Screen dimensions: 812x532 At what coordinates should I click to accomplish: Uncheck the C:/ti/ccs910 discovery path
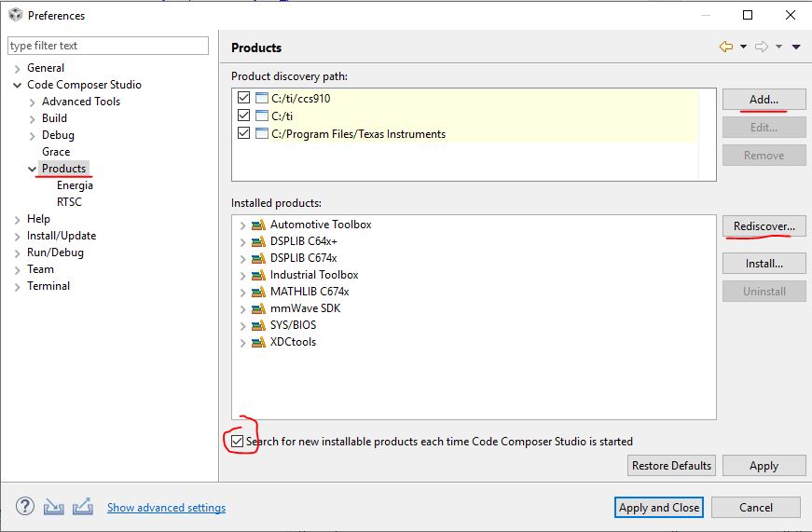tap(243, 97)
